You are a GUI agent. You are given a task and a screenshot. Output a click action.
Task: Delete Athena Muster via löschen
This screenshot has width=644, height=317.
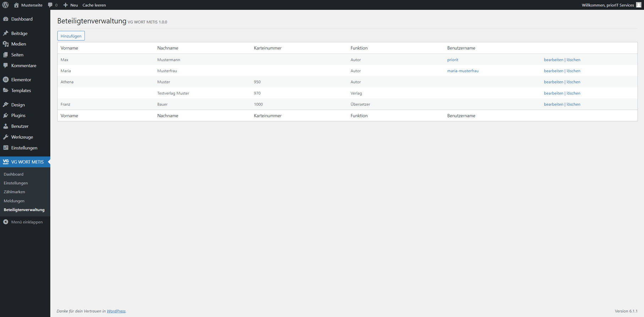[573, 82]
